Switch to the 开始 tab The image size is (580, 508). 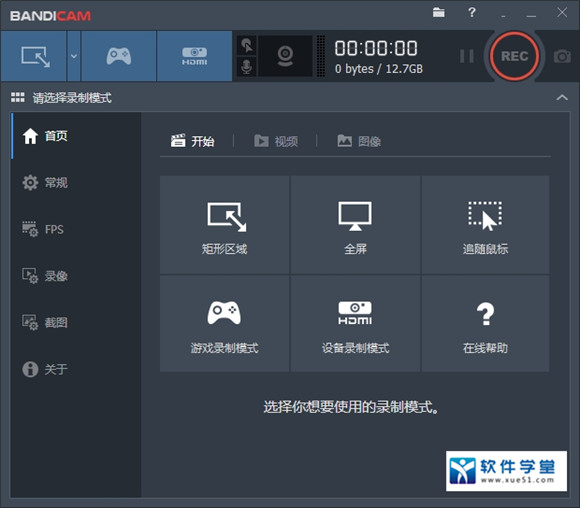[193, 141]
